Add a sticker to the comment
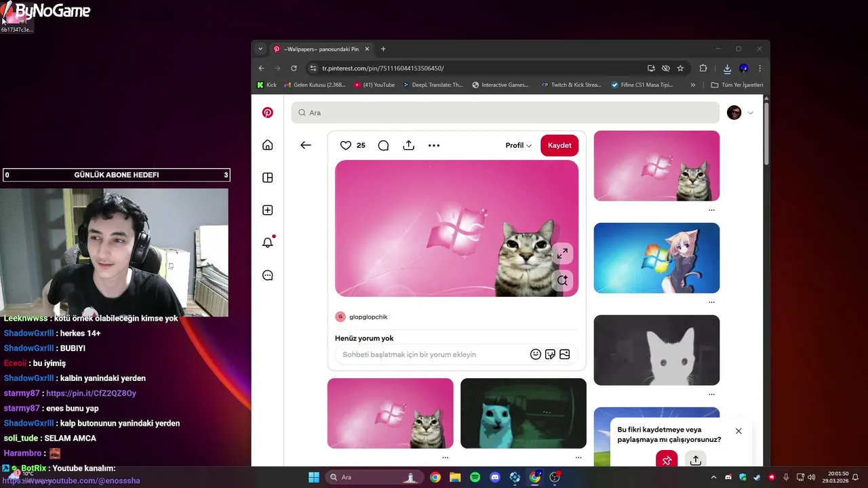The height and width of the screenshot is (488, 868). pos(550,354)
